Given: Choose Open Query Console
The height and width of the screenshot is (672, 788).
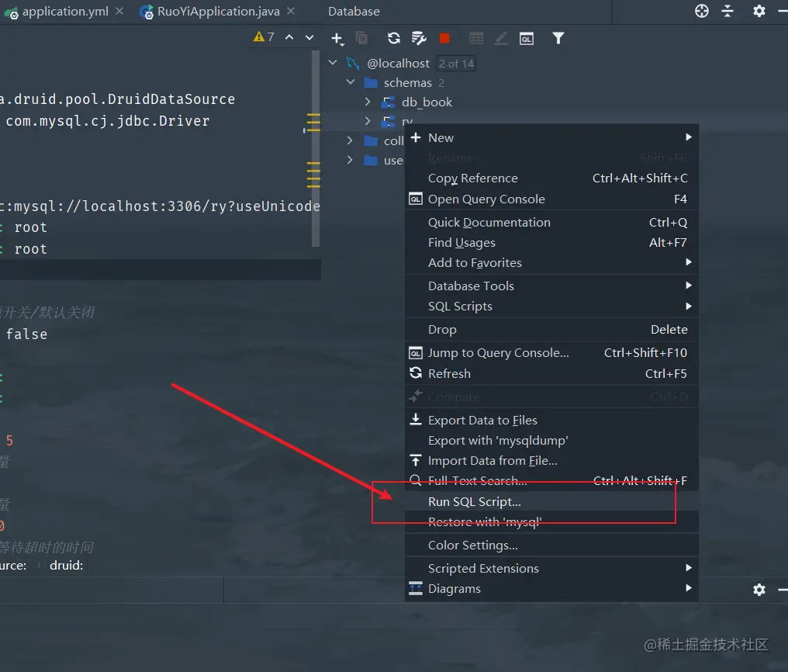Looking at the screenshot, I should coord(551,199).
